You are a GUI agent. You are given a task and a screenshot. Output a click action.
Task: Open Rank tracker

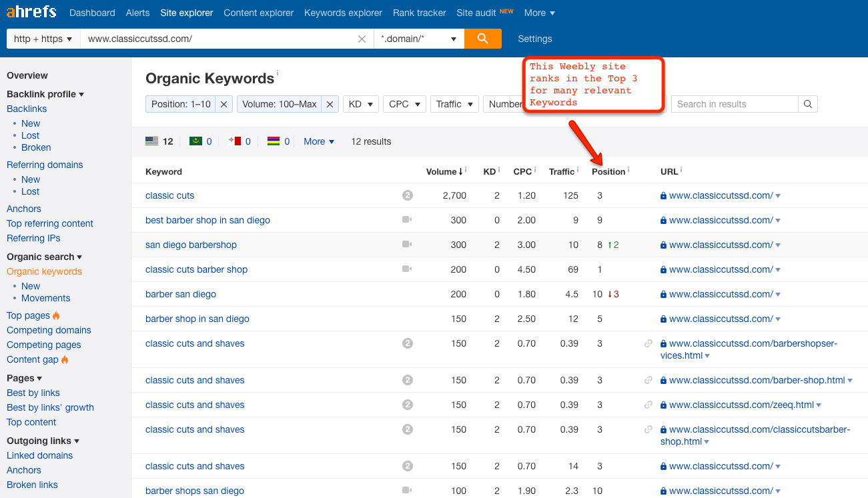coord(420,13)
